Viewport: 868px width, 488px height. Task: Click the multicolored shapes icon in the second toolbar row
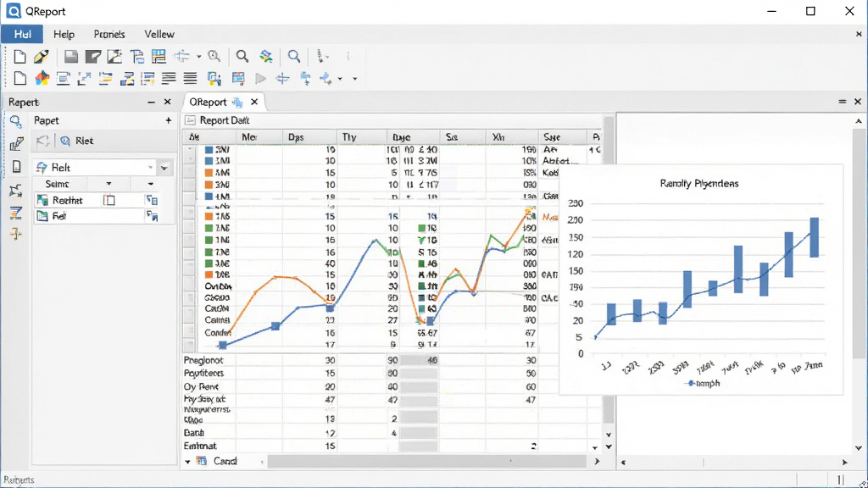(x=42, y=79)
